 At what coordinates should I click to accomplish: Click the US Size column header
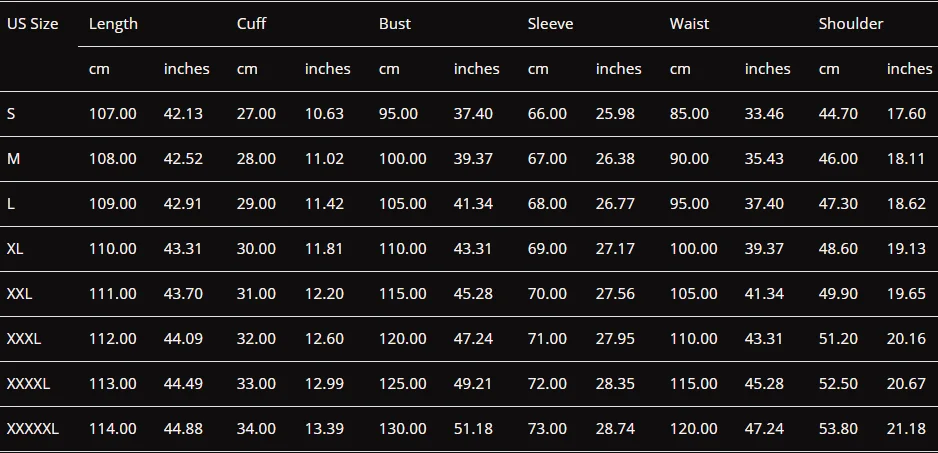tap(32, 24)
